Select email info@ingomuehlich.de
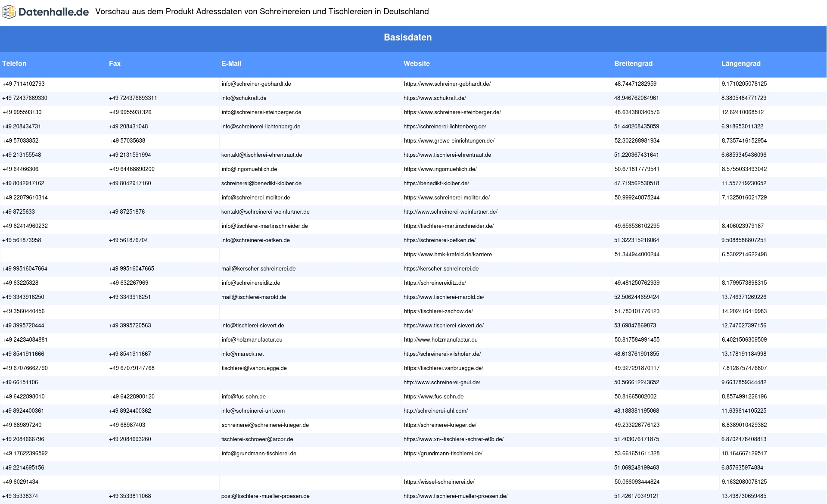Viewport: 827px width, 504px height. [x=249, y=169]
